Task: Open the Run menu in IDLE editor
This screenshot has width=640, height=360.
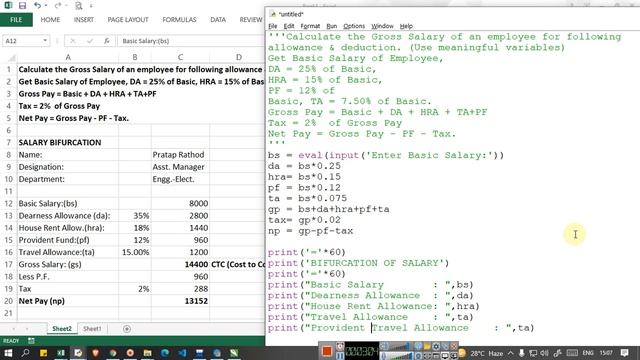Action: (x=331, y=26)
